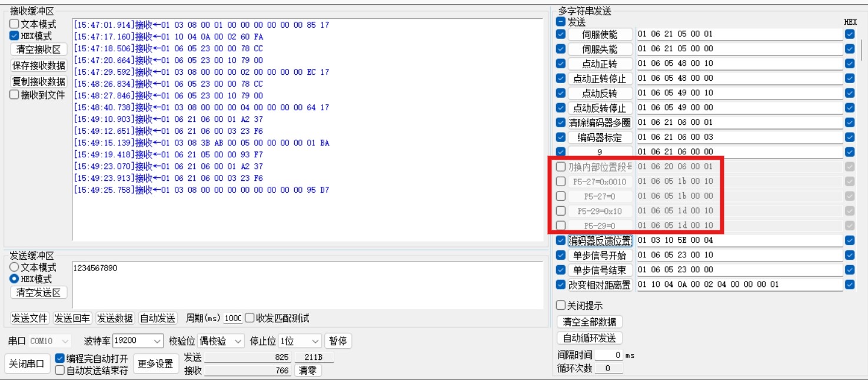The width and height of the screenshot is (868, 380).
Task: Click 暂停 button
Action: (337, 341)
